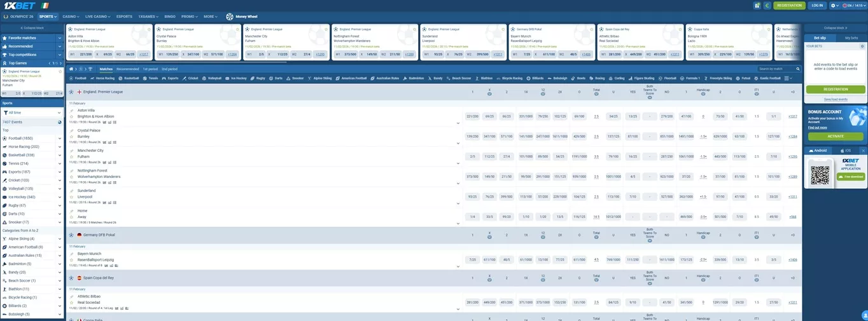The height and width of the screenshot is (321, 868).
Task: Open the All time filter dropdown
Action: tap(32, 113)
